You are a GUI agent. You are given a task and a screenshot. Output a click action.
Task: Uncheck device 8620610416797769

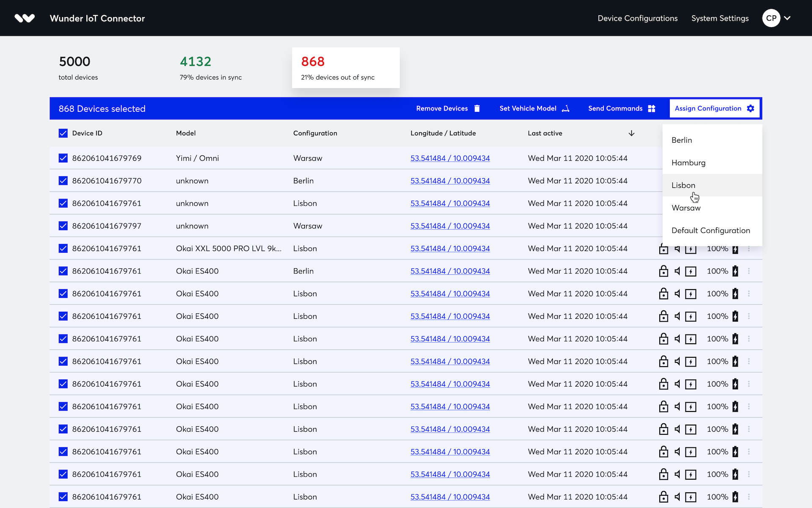[x=63, y=158]
